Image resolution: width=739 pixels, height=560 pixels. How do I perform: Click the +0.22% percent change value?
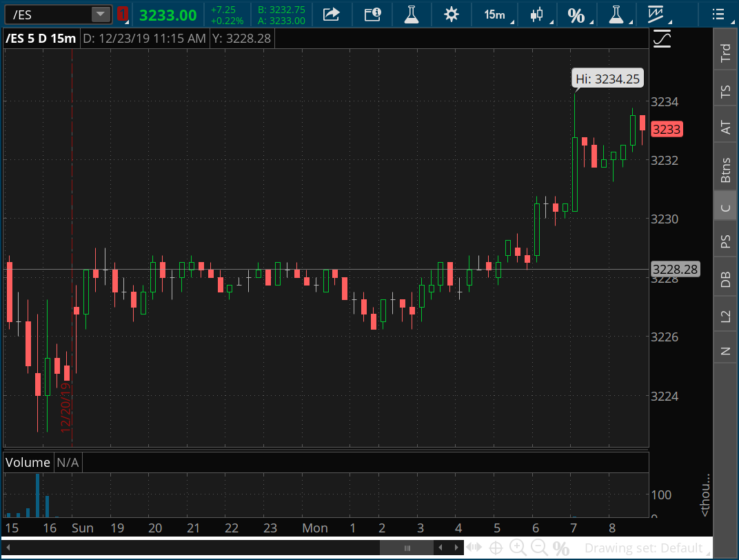[227, 21]
